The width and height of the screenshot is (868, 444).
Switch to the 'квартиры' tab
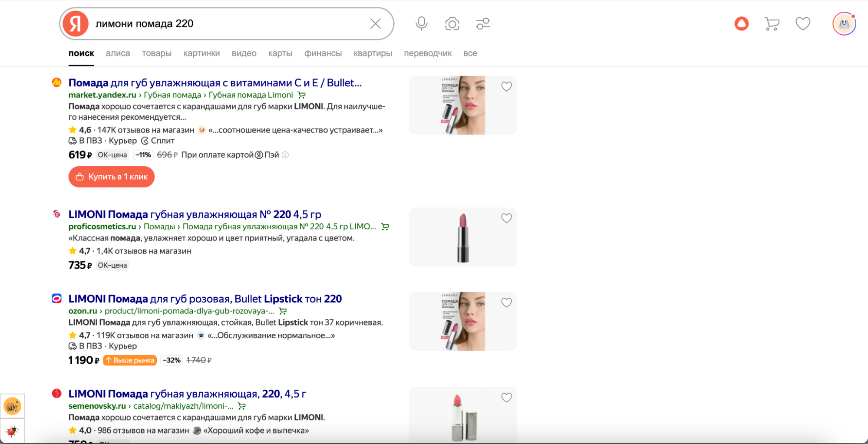[x=373, y=53]
